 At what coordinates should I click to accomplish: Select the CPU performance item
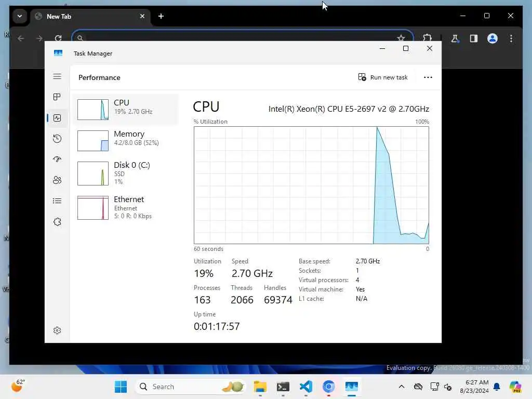point(126,109)
